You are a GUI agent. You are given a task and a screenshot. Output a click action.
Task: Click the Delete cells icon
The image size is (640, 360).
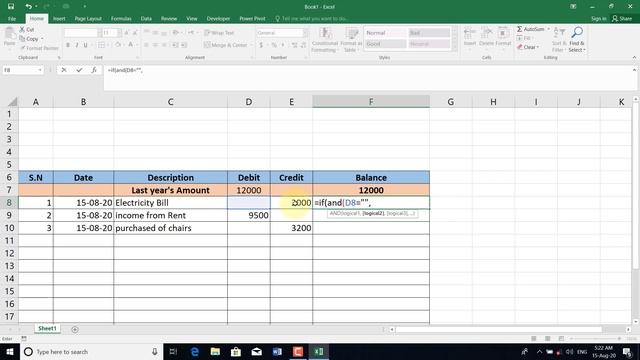487,33
